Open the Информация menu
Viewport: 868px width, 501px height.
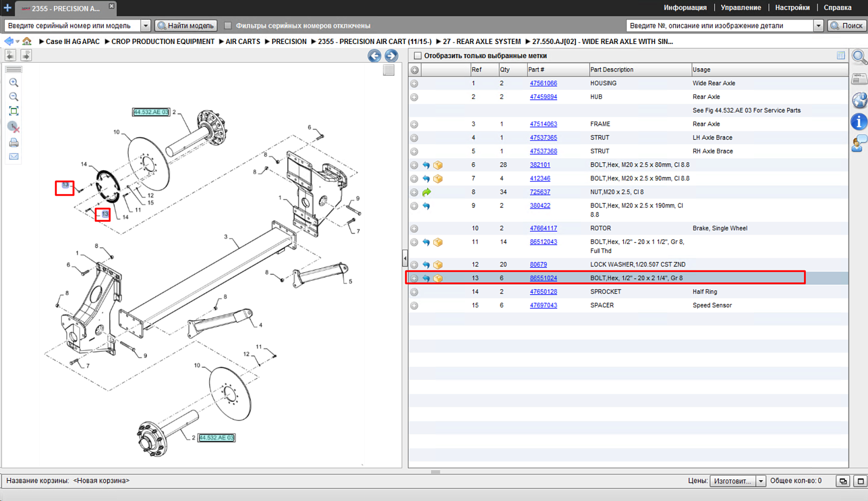tap(685, 8)
